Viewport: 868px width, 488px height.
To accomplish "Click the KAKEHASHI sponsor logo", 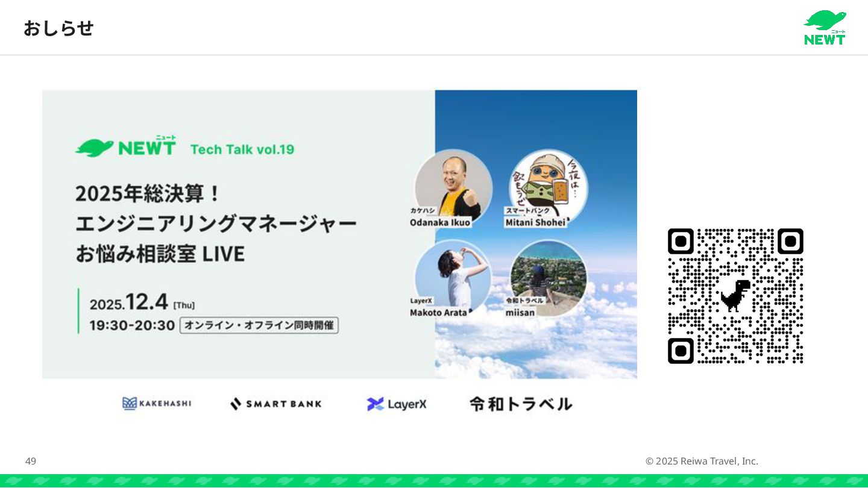I will [x=157, y=404].
